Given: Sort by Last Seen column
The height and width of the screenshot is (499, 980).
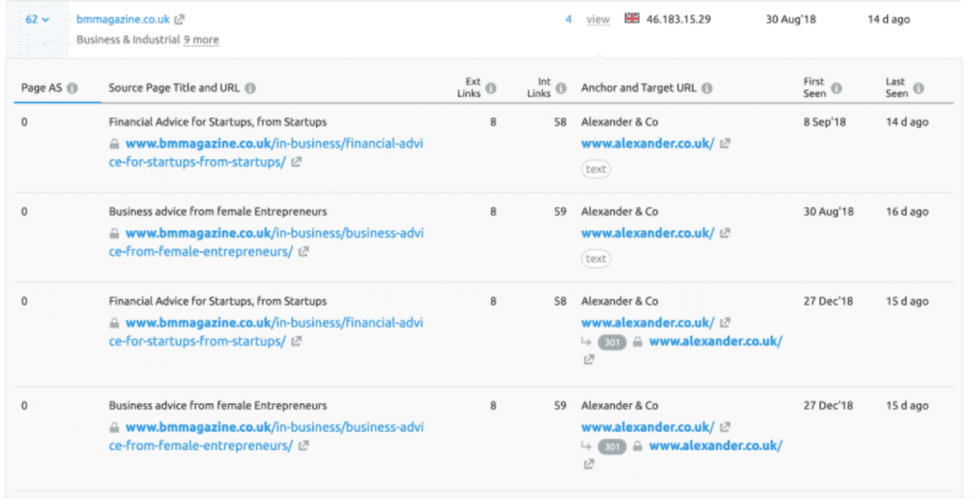Looking at the screenshot, I should 896,87.
